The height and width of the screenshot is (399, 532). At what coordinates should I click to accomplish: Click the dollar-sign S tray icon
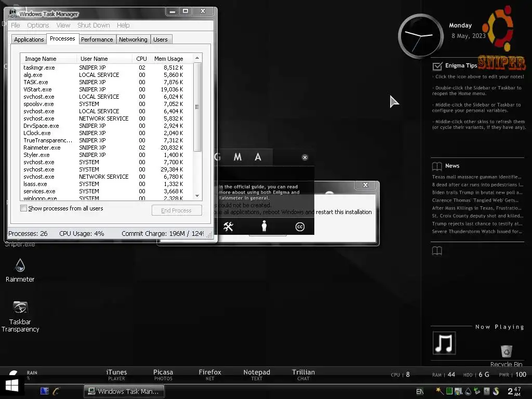(496, 391)
